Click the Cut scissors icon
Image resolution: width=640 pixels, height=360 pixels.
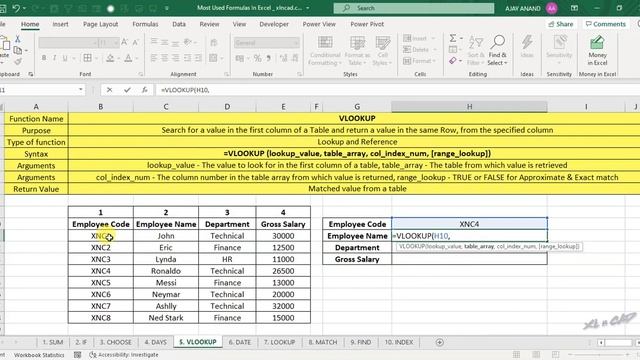[18, 39]
